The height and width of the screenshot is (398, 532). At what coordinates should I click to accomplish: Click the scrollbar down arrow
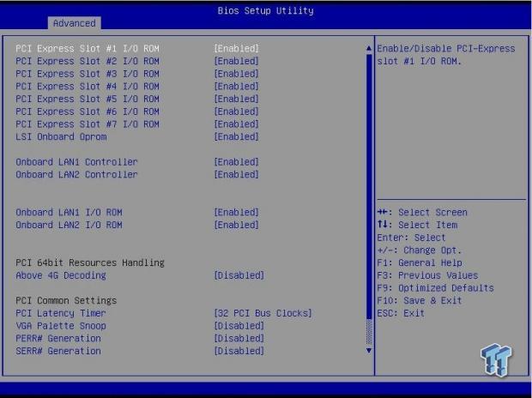click(369, 351)
